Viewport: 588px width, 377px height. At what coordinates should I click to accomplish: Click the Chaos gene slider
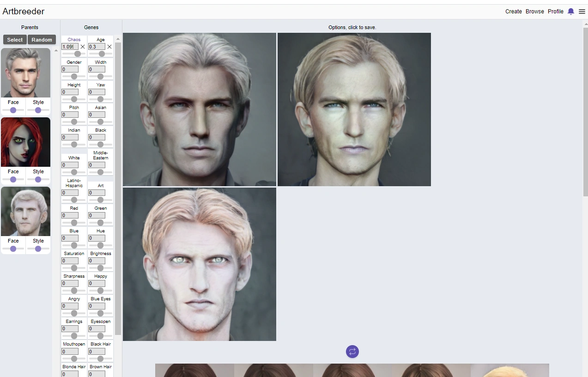point(74,54)
